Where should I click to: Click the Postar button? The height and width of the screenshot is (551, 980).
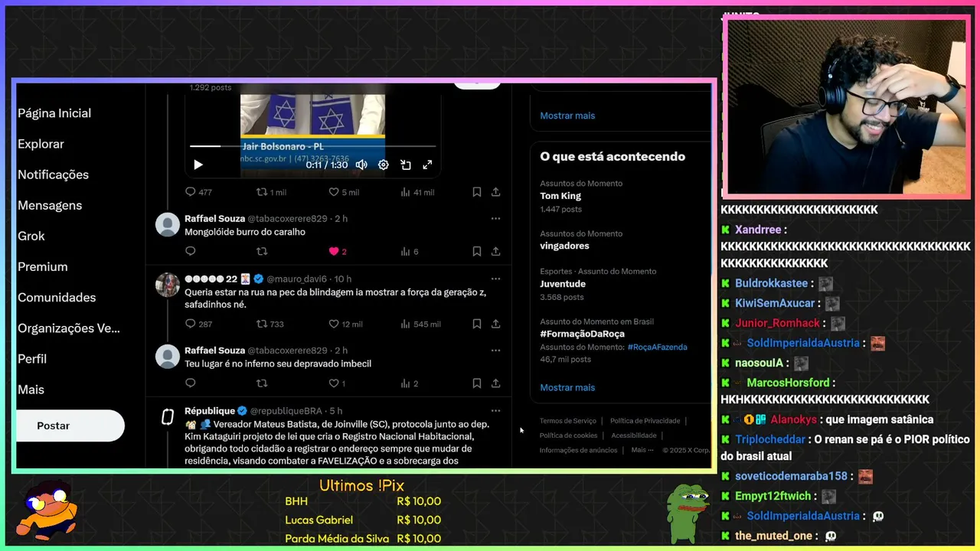point(70,425)
